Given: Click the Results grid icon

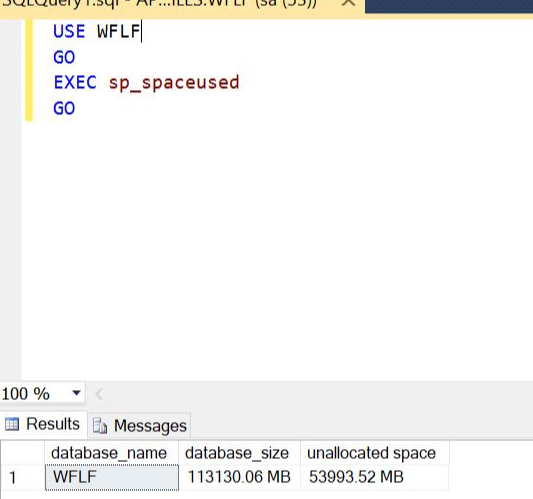Looking at the screenshot, I should [12, 424].
